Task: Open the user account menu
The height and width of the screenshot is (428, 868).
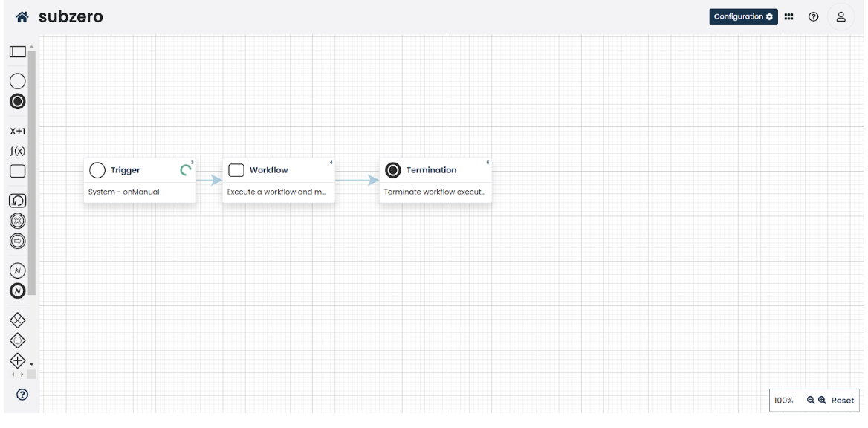Action: click(841, 16)
